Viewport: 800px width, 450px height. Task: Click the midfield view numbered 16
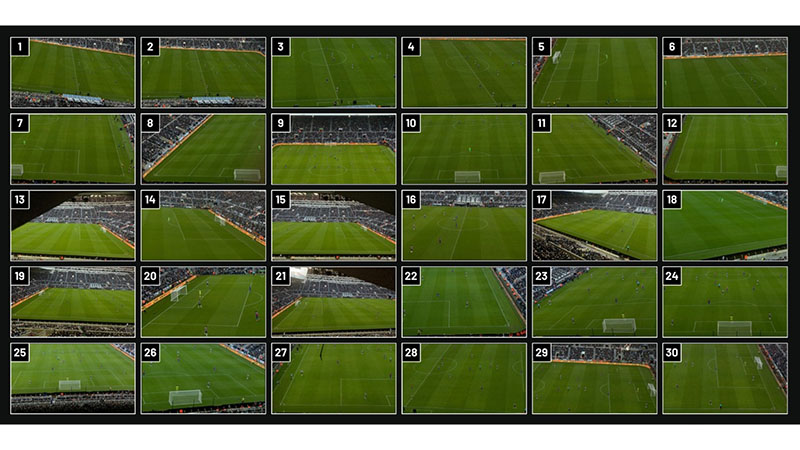[x=464, y=225]
